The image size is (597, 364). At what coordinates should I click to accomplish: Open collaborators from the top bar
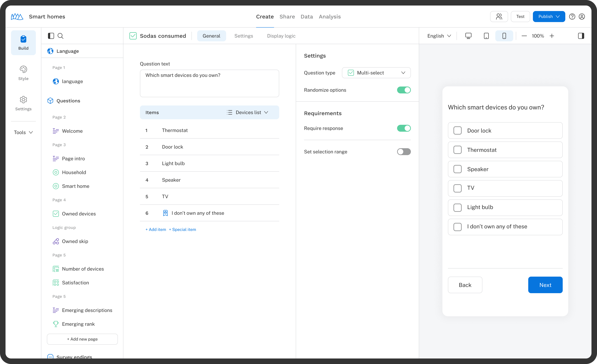tap(499, 17)
